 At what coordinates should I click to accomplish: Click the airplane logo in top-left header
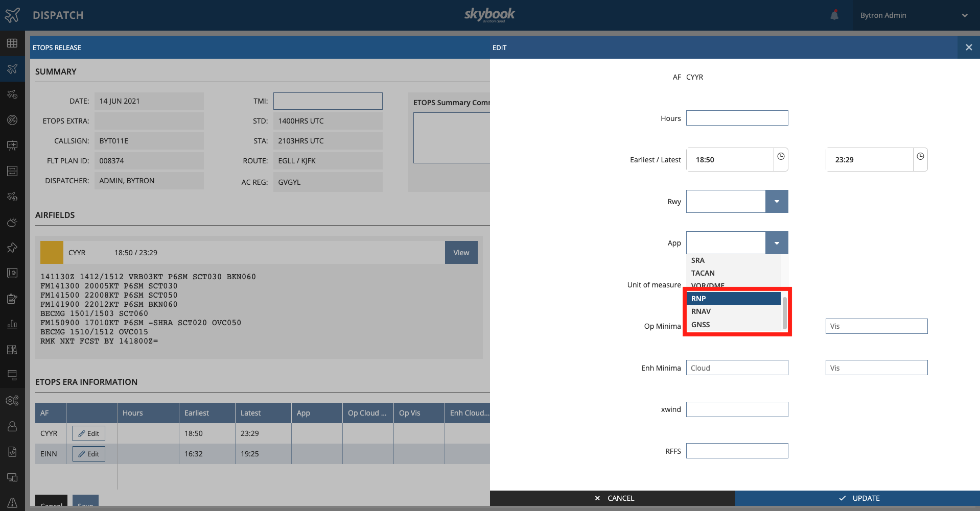12,15
